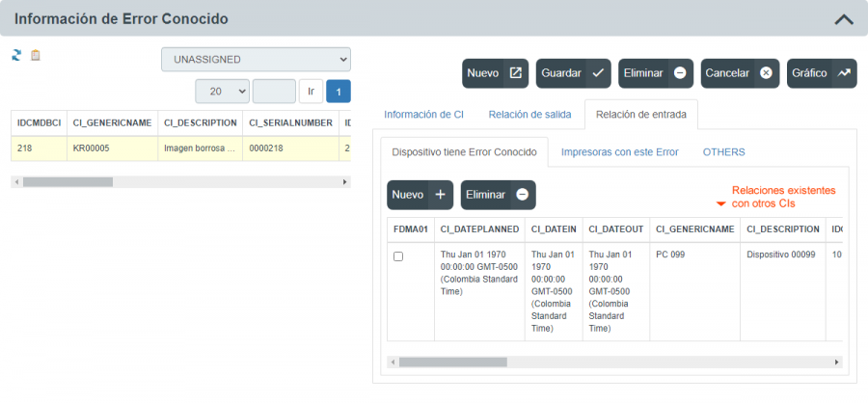Click left table scrollbar right arrow
Screen dimensions: 868x403
click(345, 181)
